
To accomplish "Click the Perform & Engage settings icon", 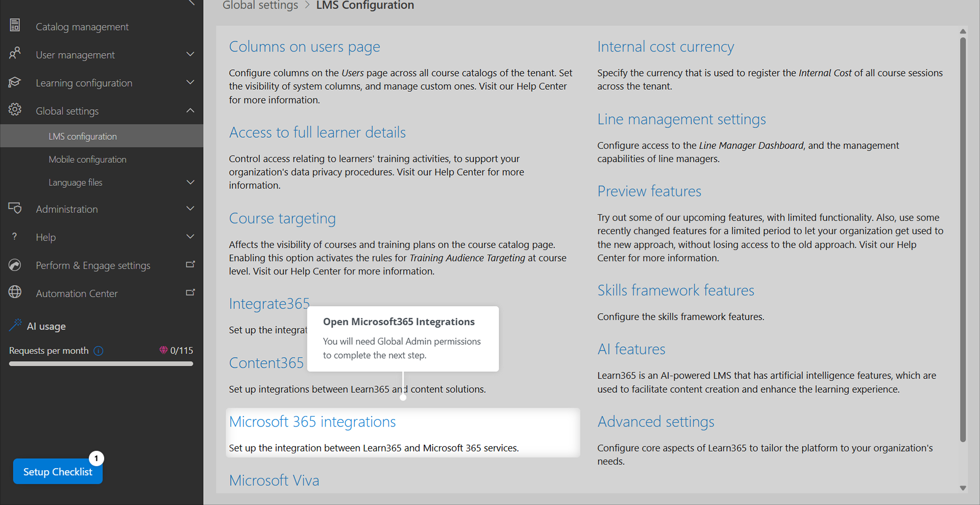I will (15, 265).
